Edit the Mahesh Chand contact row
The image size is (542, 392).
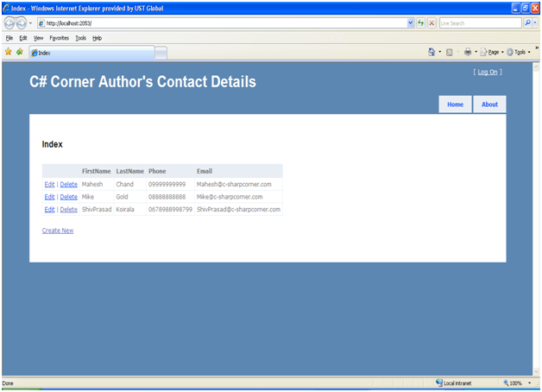[49, 184]
